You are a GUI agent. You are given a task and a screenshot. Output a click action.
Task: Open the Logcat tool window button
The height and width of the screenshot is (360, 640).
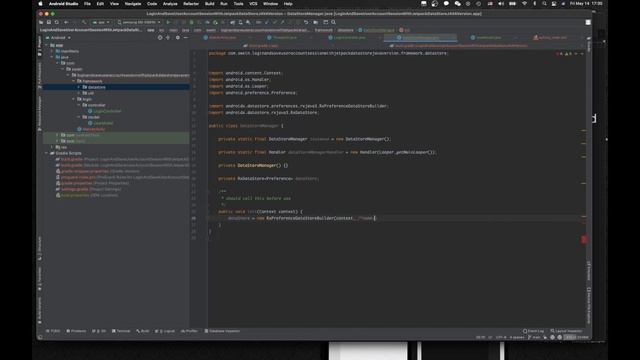[165, 331]
